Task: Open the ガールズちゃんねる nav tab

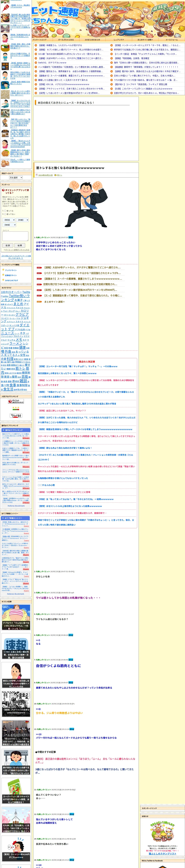Action: (x=66, y=40)
